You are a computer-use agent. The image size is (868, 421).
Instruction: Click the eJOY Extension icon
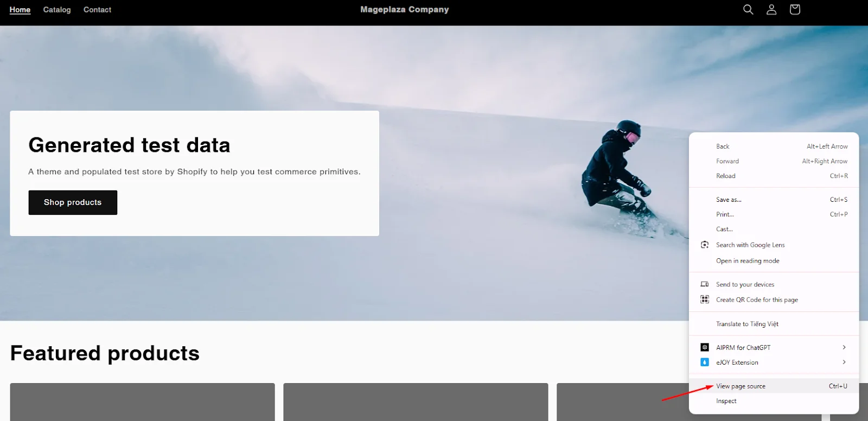coord(705,362)
